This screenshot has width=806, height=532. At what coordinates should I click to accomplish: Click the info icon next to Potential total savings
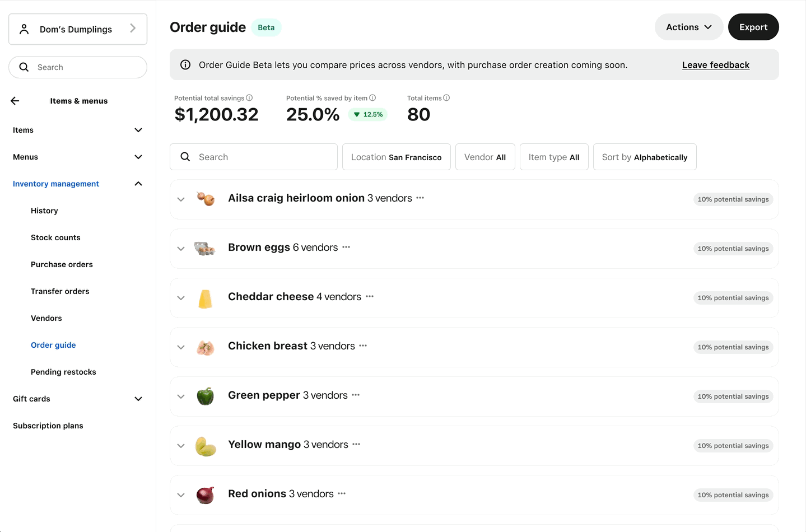tap(249, 98)
